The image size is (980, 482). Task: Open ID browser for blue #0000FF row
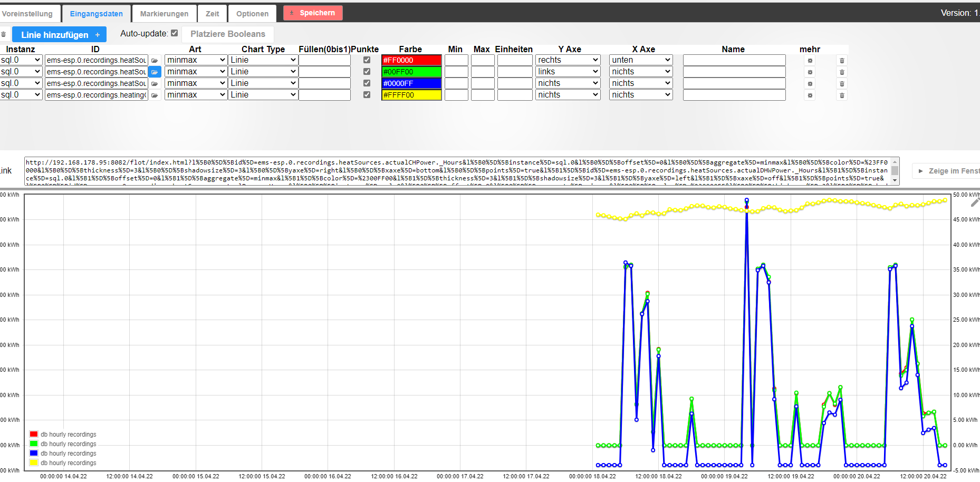coord(155,83)
